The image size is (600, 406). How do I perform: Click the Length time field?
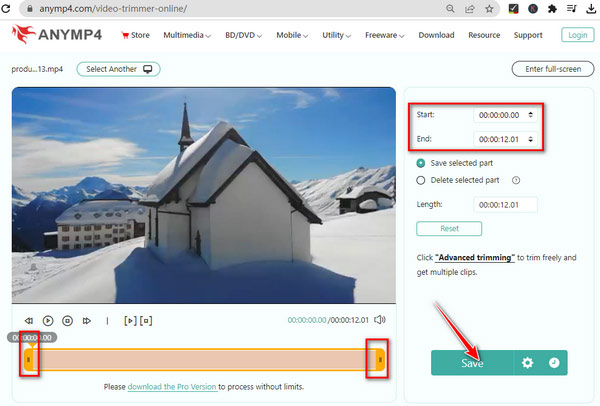coord(505,205)
